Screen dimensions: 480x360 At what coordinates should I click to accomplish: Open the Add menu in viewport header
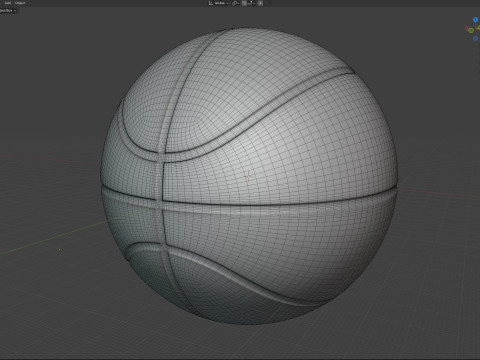coord(8,3)
